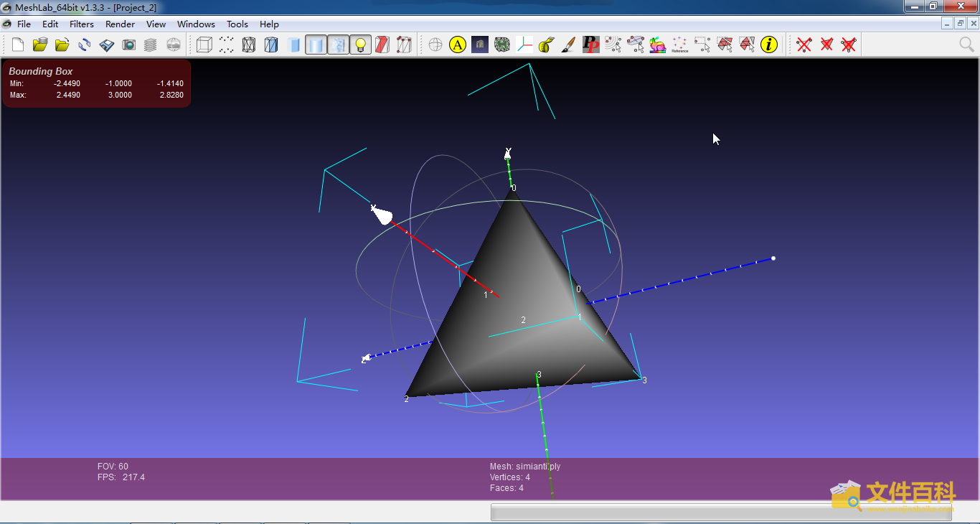
Task: Open the PickPoints PP tool
Action: coord(591,45)
